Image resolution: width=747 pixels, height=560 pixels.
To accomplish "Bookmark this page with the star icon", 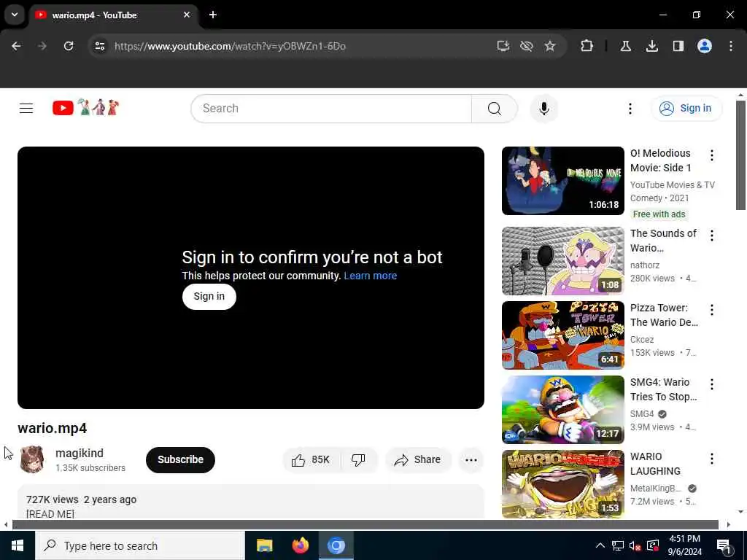I will [550, 46].
